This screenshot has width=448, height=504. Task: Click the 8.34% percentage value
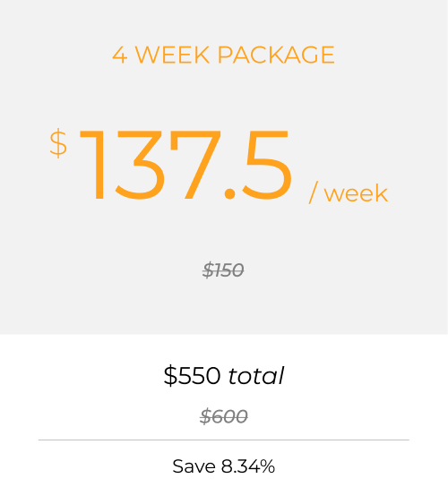coord(248,466)
